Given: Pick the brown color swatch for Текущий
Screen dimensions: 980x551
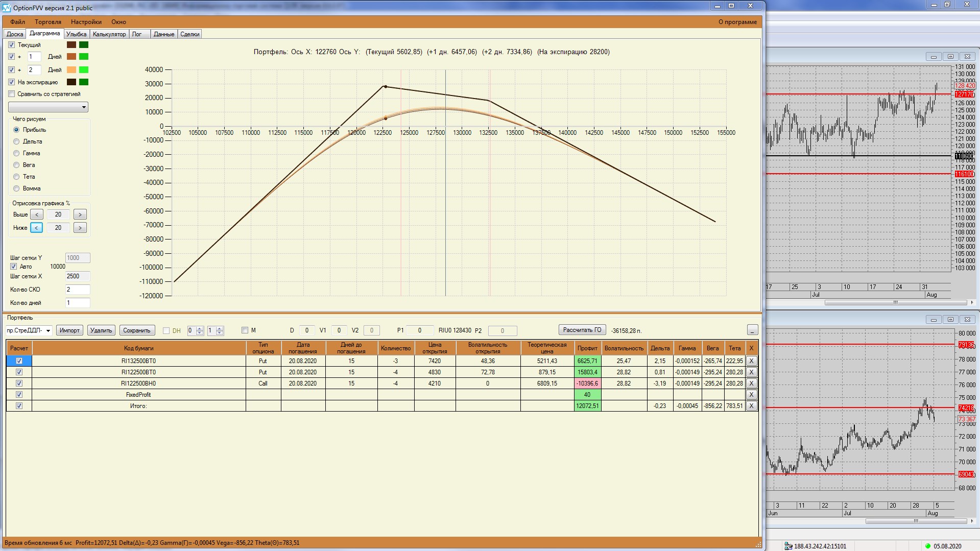Looking at the screenshot, I should coord(71,45).
